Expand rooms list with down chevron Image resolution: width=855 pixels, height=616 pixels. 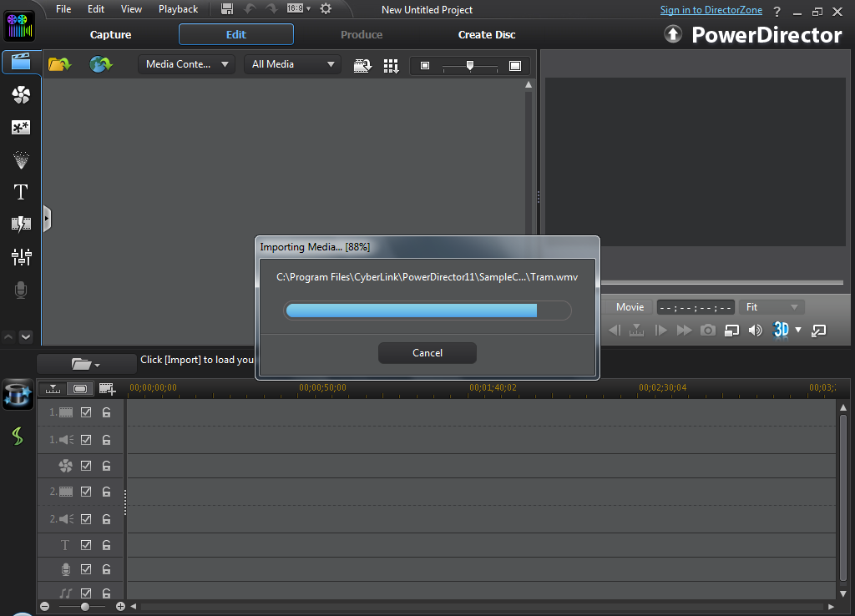[x=26, y=337]
